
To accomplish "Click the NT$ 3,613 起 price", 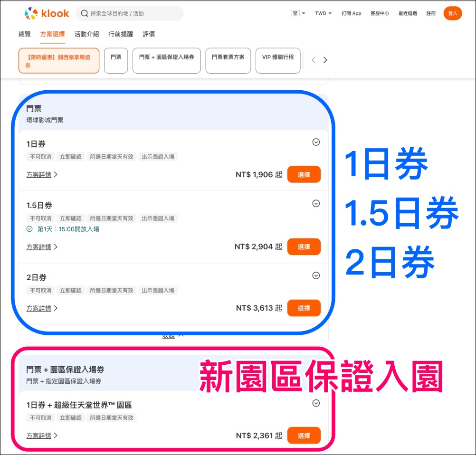I will [x=259, y=308].
